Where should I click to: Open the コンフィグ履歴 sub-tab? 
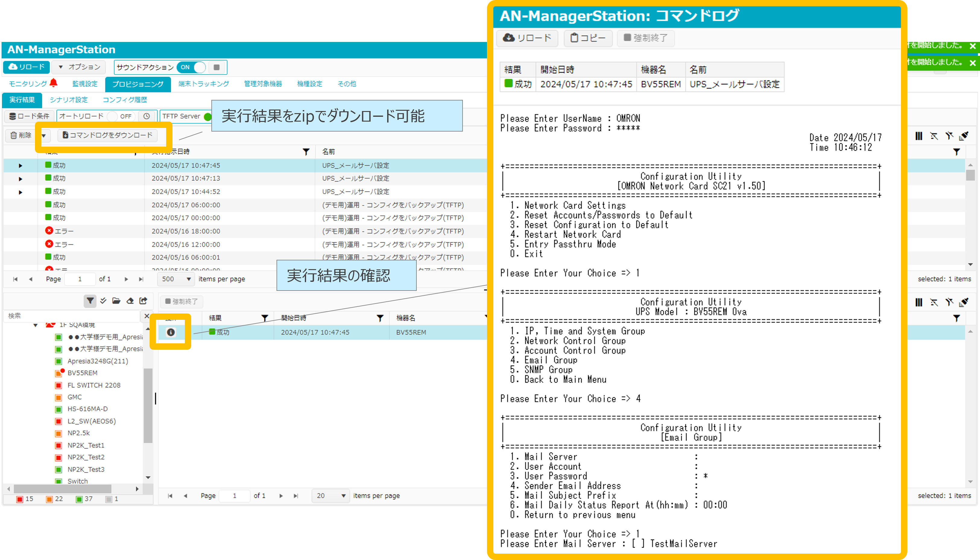tap(125, 100)
